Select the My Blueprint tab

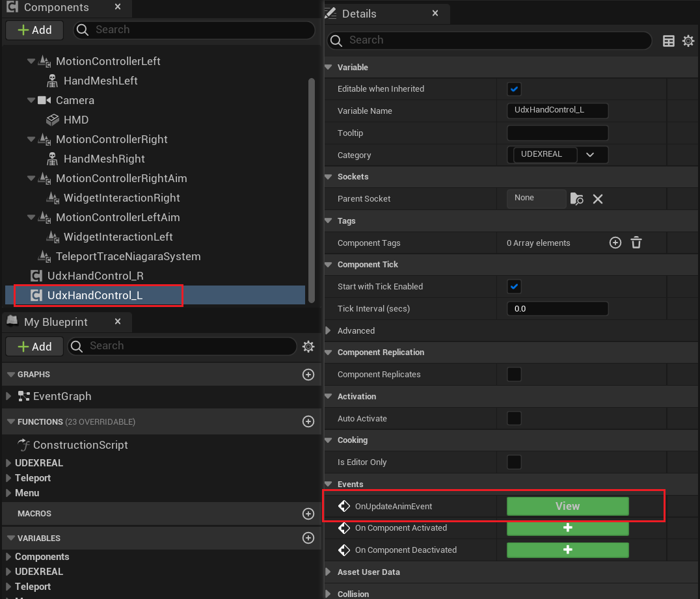tap(55, 322)
